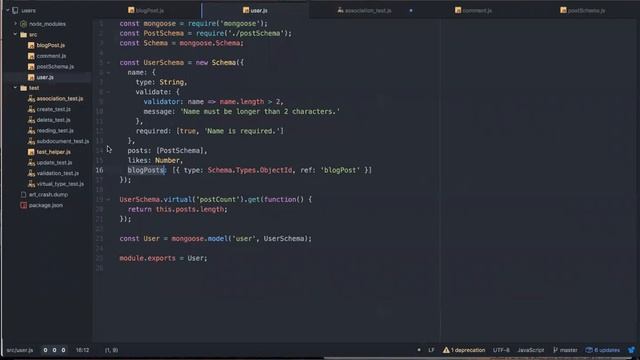Change the JavaScript grammar selector

click(x=531, y=350)
